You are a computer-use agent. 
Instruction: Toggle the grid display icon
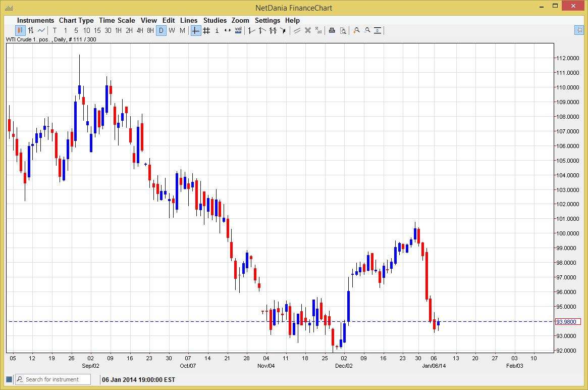pos(206,30)
